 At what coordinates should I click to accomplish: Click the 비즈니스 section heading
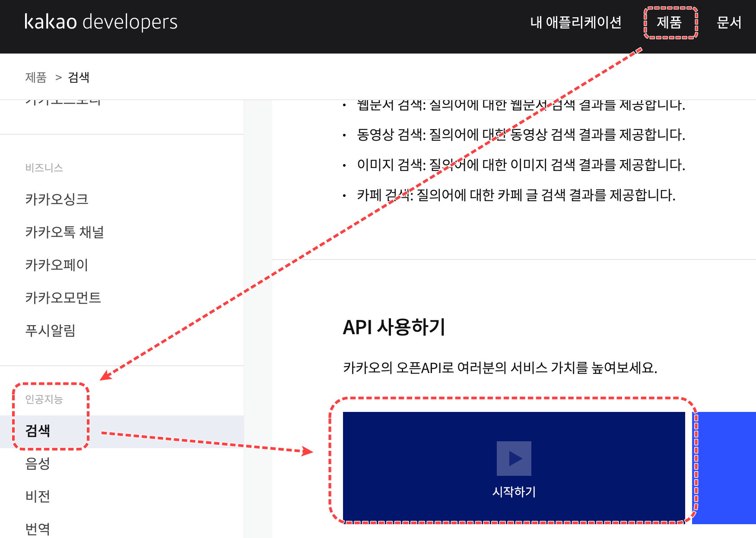pyautogui.click(x=44, y=168)
